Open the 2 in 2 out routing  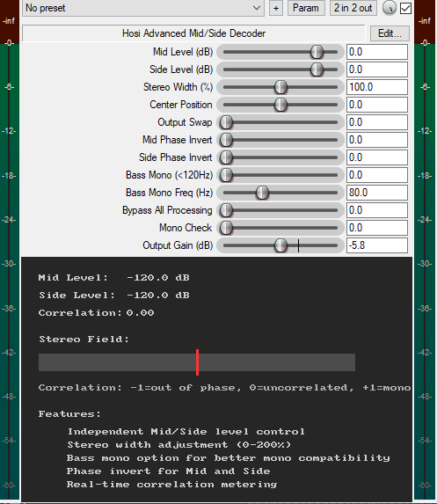pyautogui.click(x=353, y=8)
